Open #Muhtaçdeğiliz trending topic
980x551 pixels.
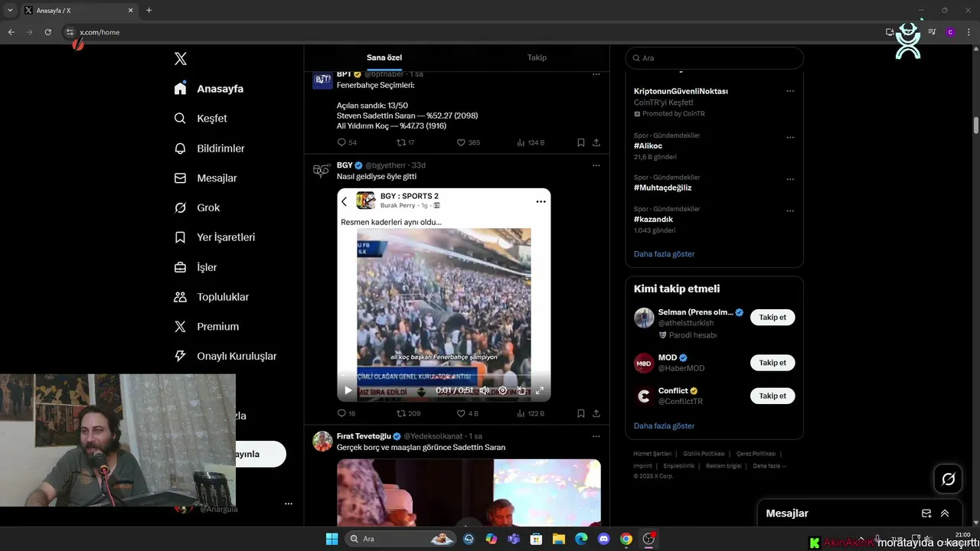[662, 187]
